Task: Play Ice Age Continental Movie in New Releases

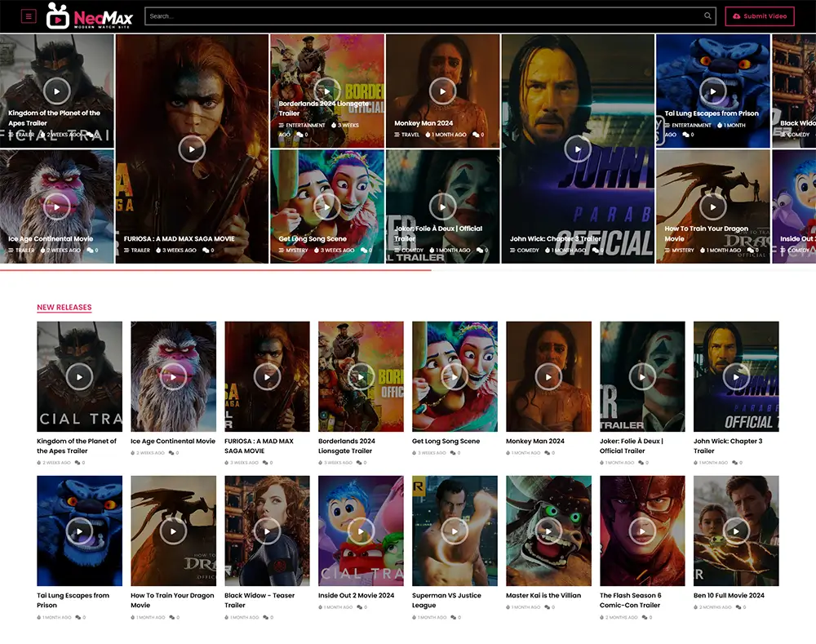Action: (173, 377)
